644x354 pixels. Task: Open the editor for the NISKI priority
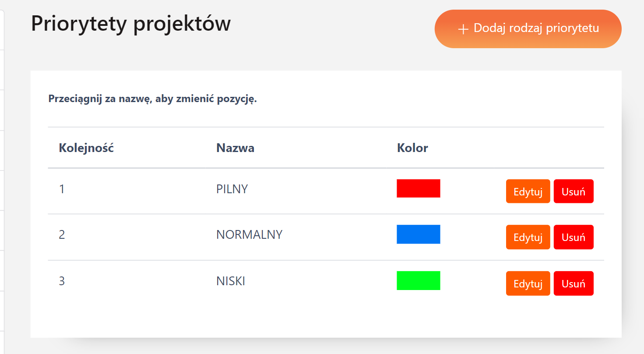pyautogui.click(x=528, y=283)
